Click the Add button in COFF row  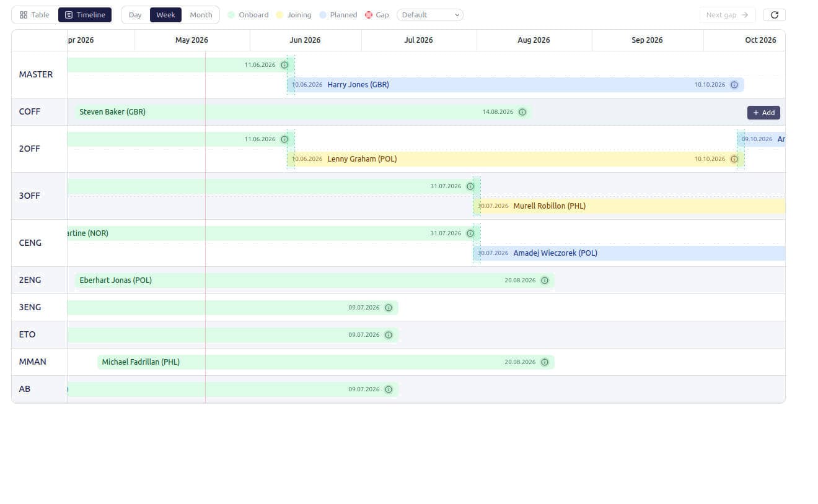[763, 113]
